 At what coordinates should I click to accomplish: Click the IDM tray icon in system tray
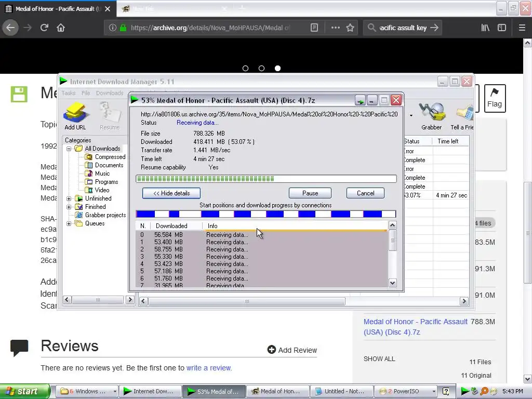pyautogui.click(x=465, y=391)
